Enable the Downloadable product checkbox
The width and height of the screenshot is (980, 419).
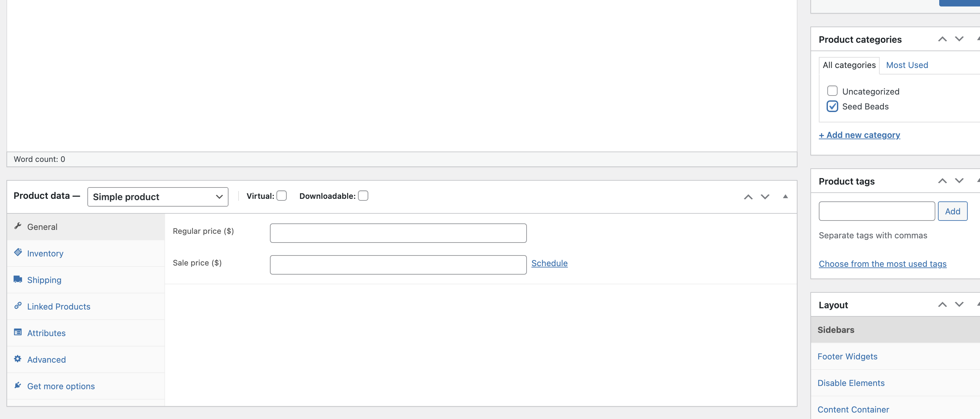(x=363, y=196)
